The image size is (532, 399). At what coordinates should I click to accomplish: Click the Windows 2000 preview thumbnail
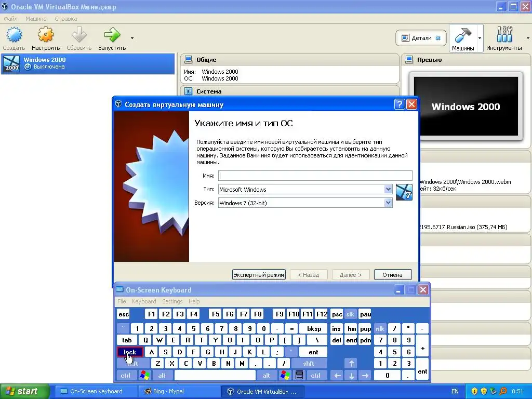[466, 106]
